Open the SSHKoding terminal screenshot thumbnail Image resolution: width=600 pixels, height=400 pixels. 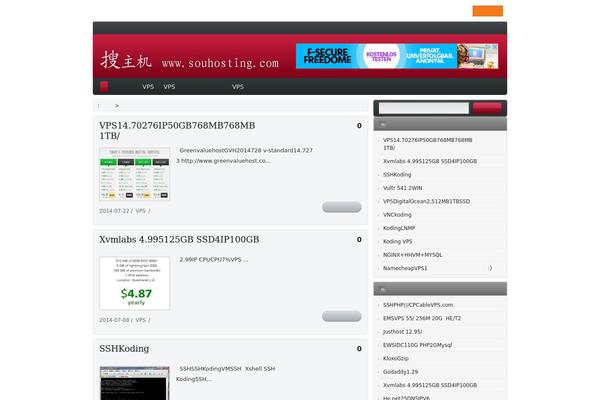click(x=135, y=383)
